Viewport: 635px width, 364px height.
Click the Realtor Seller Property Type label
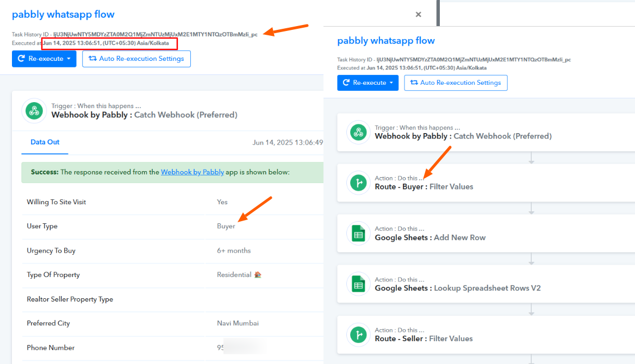tap(70, 299)
